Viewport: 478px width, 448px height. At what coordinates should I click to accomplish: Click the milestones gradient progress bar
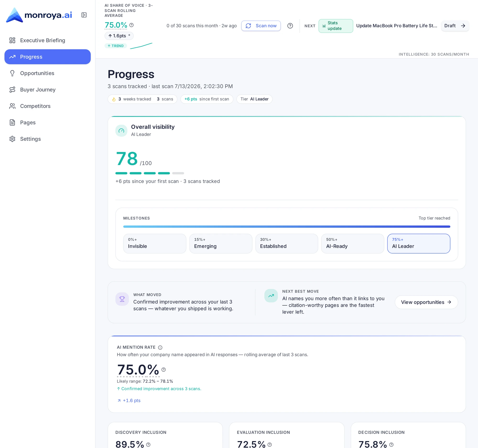click(x=287, y=227)
